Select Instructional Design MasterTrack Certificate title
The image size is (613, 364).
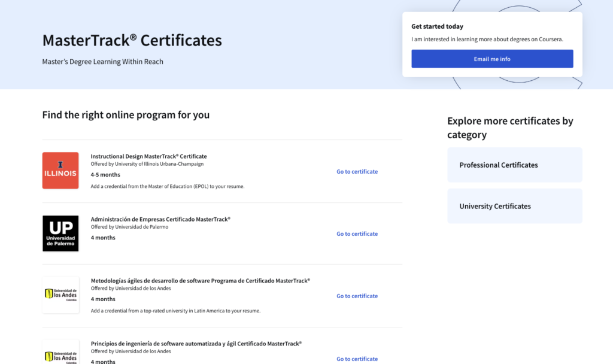click(x=148, y=156)
